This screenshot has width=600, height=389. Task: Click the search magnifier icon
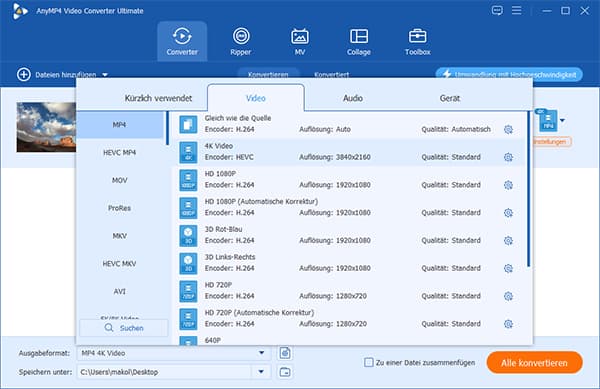[x=109, y=328]
